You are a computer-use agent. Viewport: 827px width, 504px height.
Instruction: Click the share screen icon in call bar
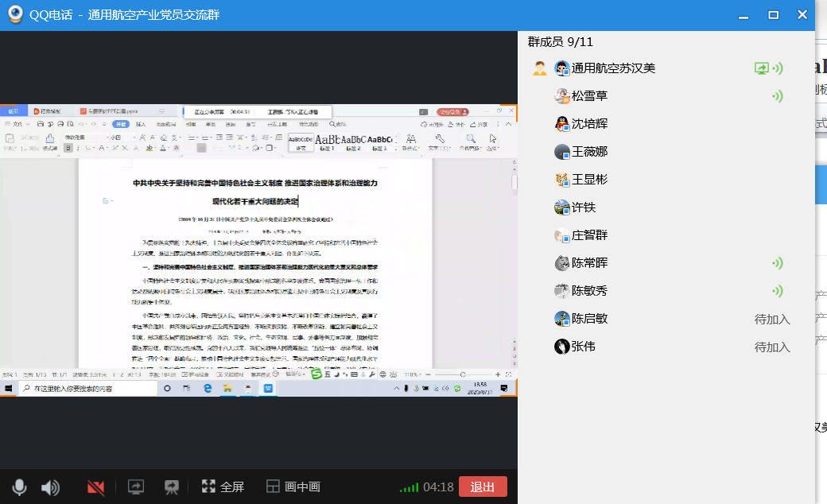135,487
